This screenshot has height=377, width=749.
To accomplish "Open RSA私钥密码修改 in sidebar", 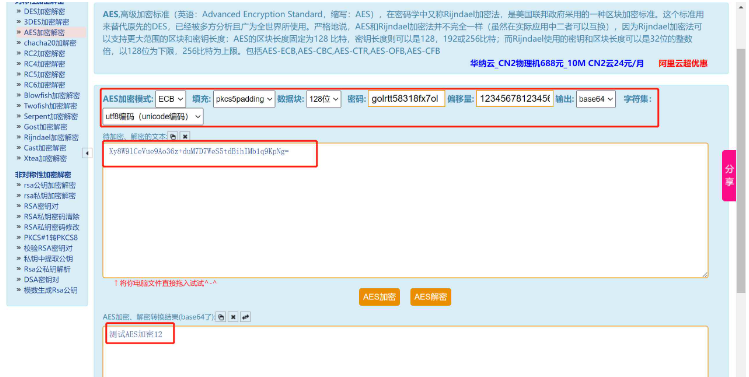I will point(52,227).
